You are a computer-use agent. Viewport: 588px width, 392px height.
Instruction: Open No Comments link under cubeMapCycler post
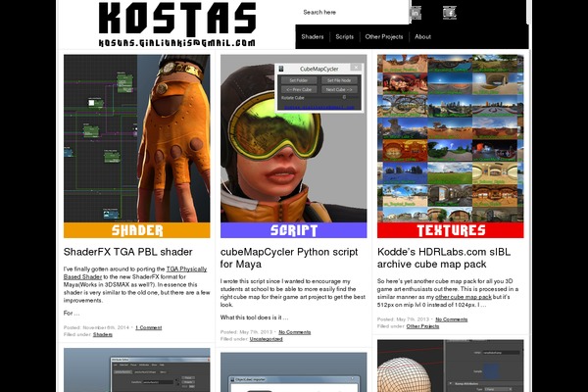pyautogui.click(x=295, y=332)
